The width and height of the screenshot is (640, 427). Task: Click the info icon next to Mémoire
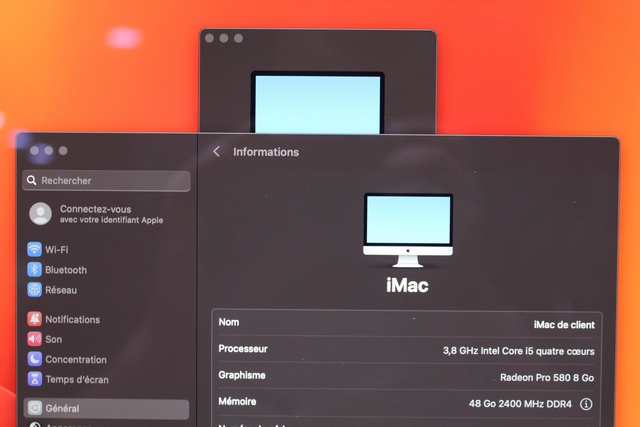(x=586, y=404)
